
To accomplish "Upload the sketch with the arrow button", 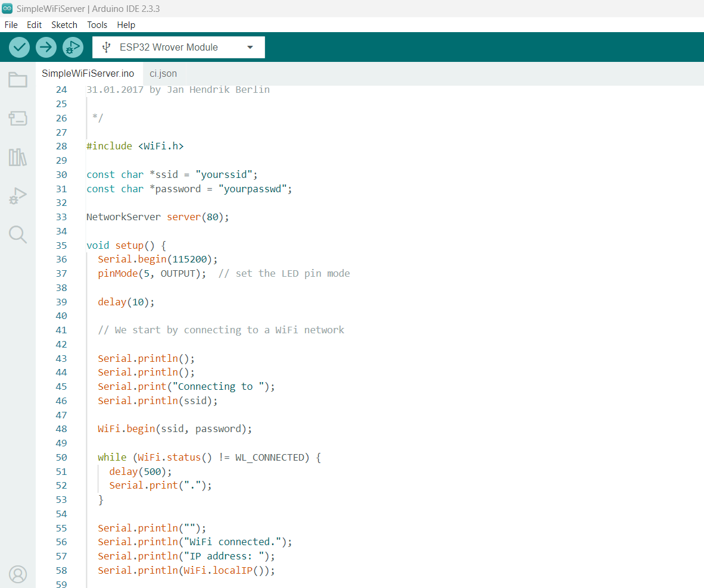I will [46, 47].
